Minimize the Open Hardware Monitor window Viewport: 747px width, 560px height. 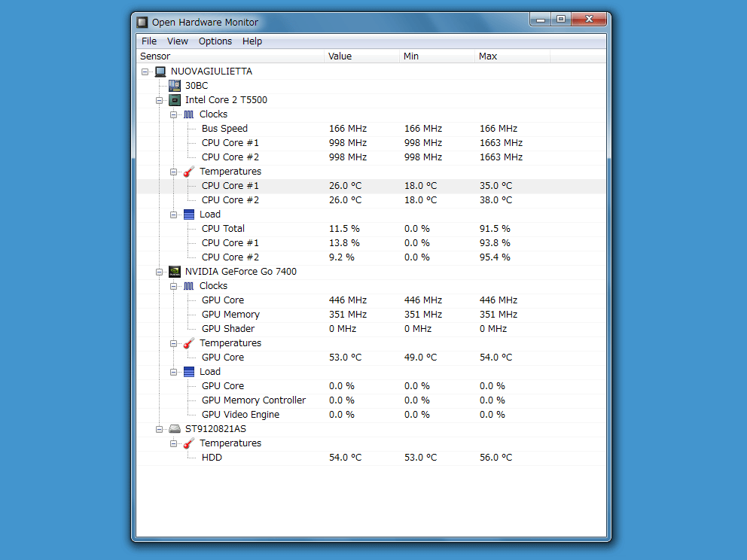pyautogui.click(x=540, y=20)
